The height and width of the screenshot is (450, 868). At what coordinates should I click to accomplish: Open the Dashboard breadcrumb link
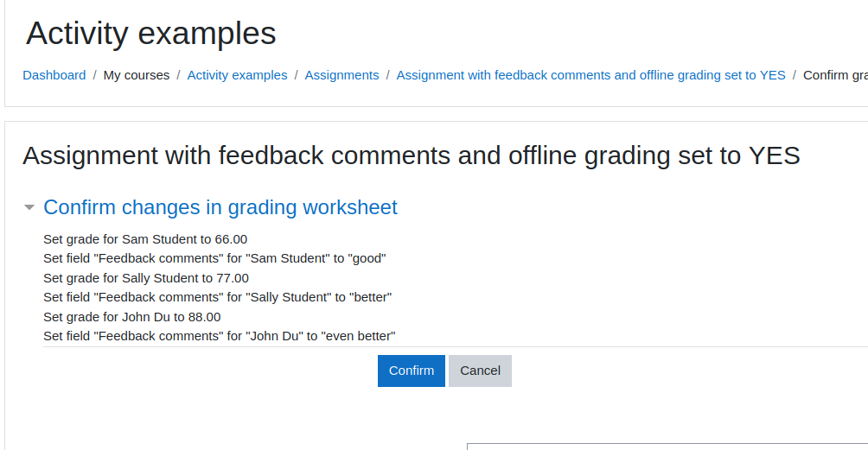pos(54,75)
